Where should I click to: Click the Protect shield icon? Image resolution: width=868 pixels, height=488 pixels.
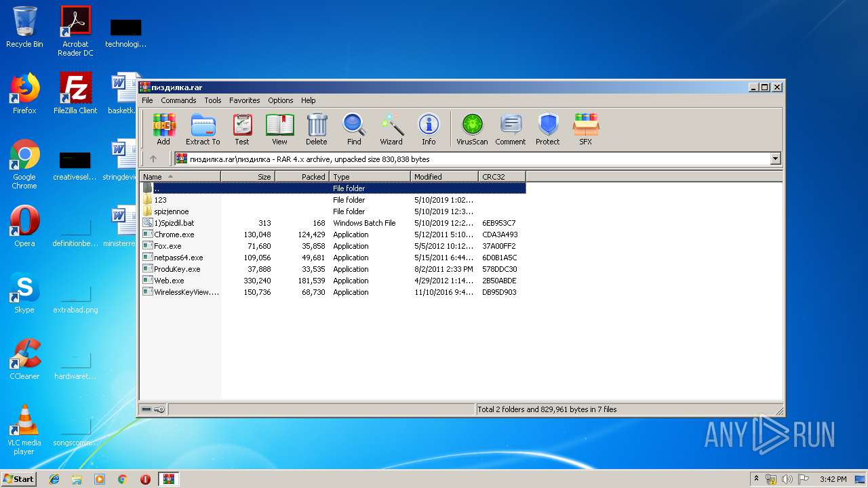[x=548, y=129]
